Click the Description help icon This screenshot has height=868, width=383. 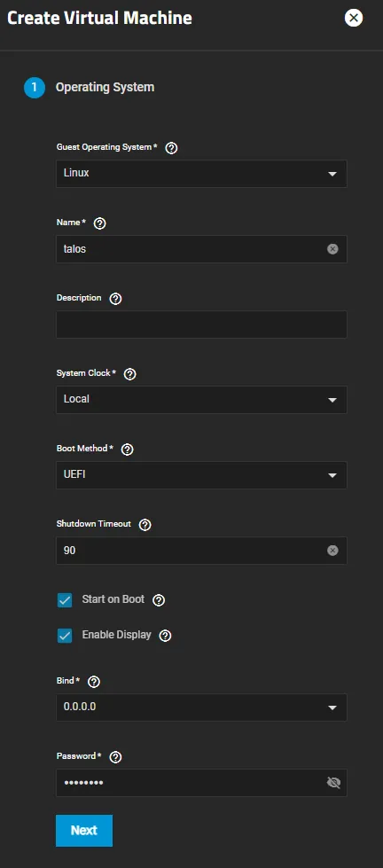[115, 299]
